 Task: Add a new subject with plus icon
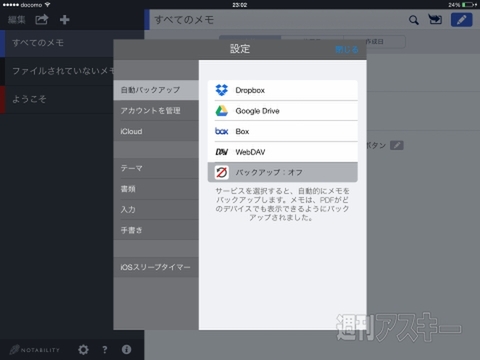tap(65, 20)
